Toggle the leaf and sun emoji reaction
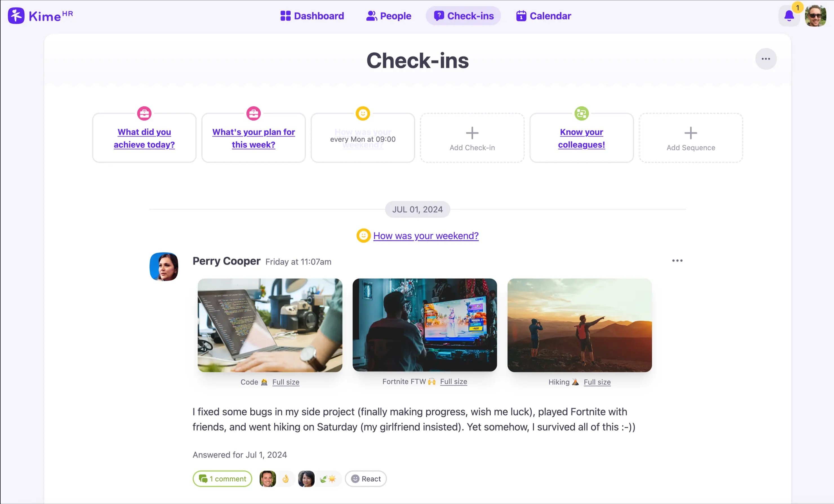 328,479
